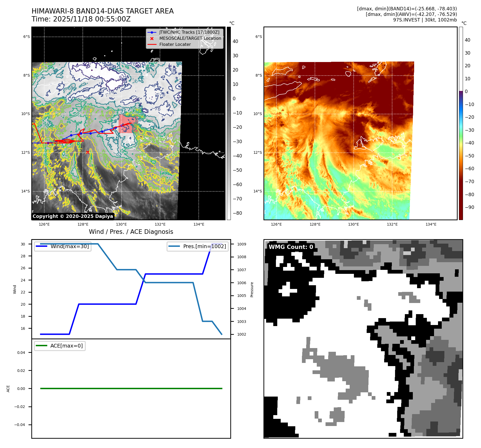Click the green ACE line in chart
481x448 pixels.
tap(131, 388)
